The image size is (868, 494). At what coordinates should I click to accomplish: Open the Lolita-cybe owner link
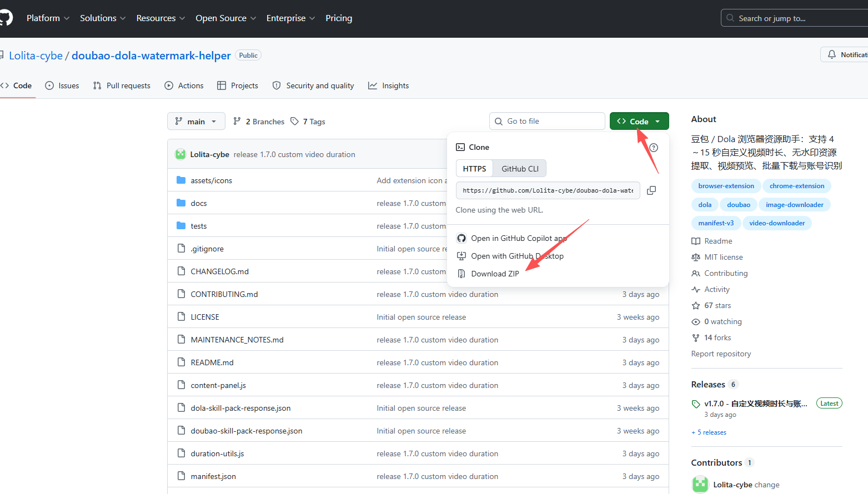coord(36,56)
